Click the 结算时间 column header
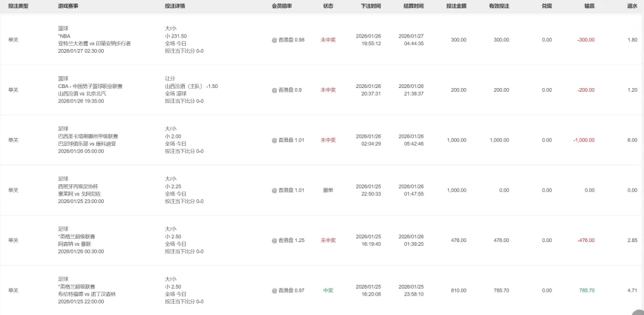Viewport: 644px width, 315px height. coord(413,6)
